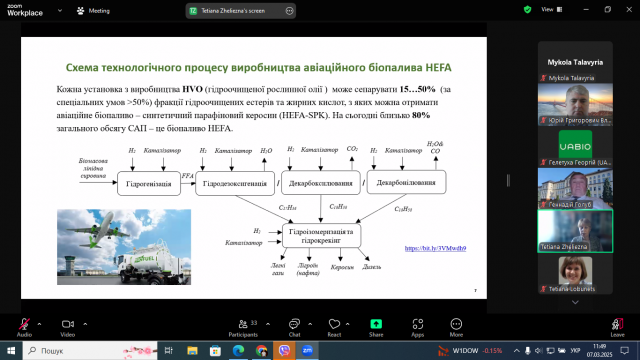Image resolution: width=640 pixels, height=360 pixels.
Task: Open Tetiana Zheliezna's screen share options
Action: 289,11
